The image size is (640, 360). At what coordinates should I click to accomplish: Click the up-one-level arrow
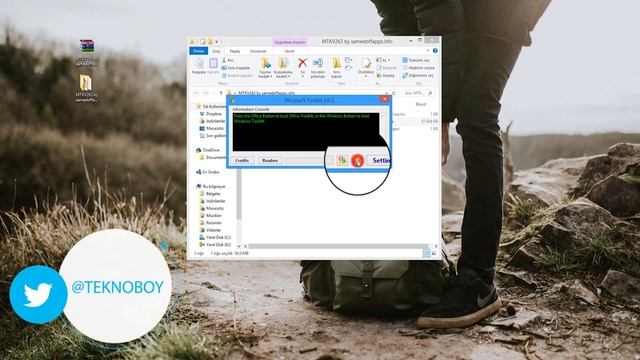click(221, 93)
